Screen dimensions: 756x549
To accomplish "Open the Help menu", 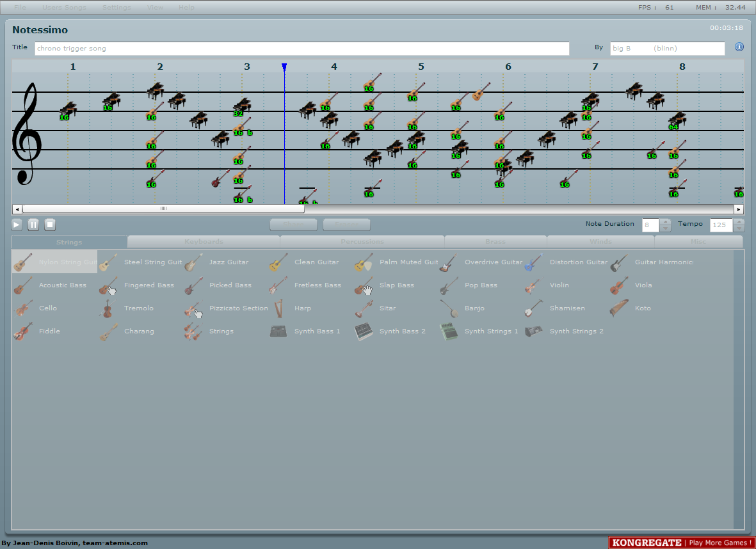I will coord(186,7).
